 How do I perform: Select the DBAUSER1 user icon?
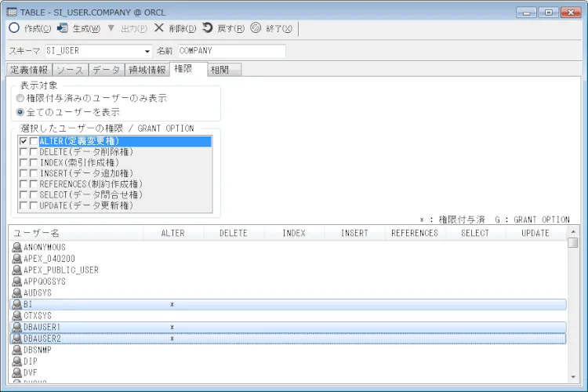17,326
